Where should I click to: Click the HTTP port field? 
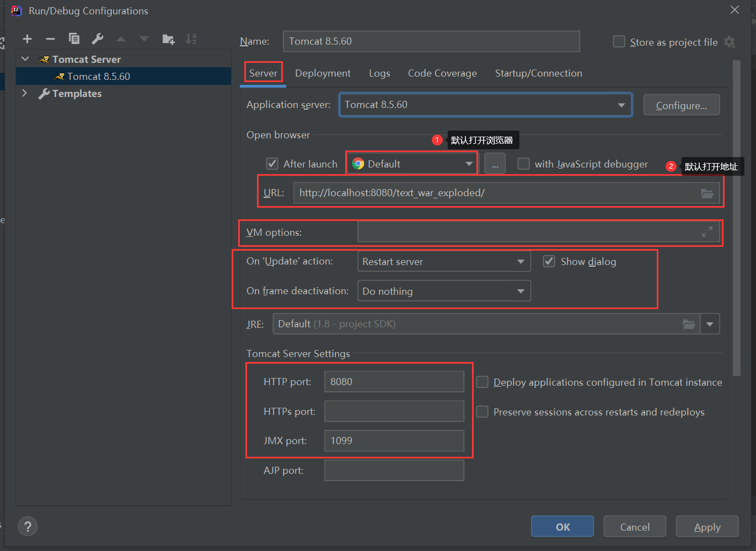click(x=394, y=381)
